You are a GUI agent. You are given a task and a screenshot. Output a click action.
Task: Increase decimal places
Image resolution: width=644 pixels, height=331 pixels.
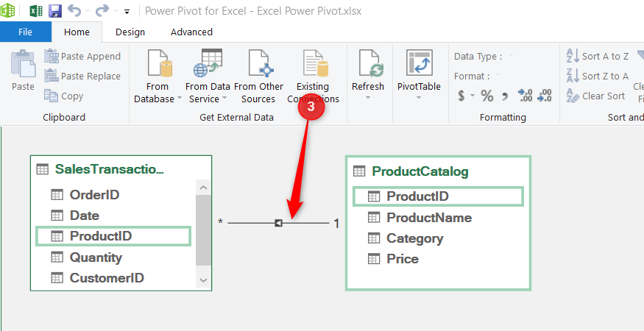point(526,96)
